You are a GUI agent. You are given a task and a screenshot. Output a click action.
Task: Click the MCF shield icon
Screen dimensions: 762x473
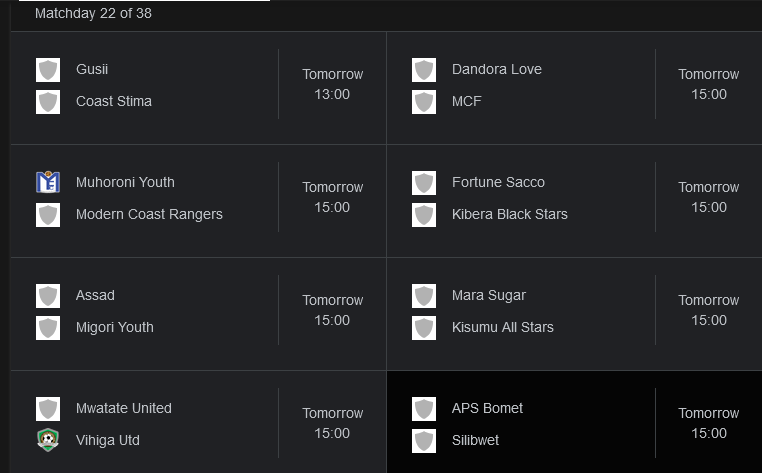[424, 102]
